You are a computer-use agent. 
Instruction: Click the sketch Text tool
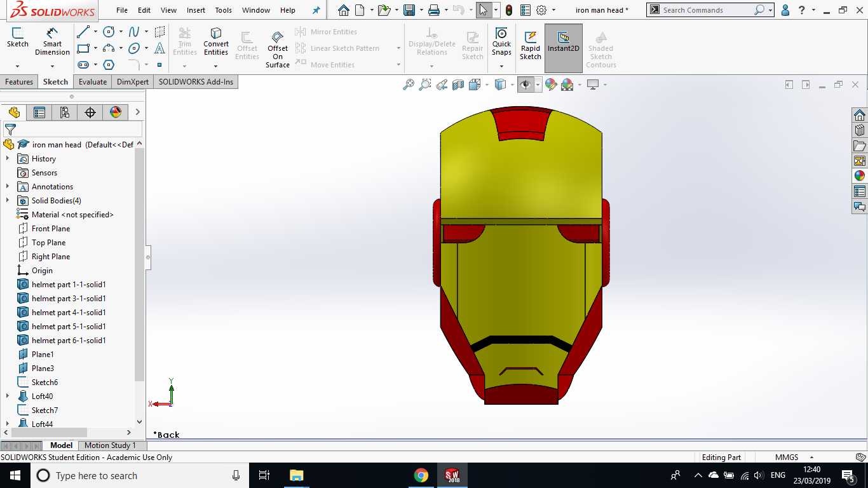[159, 48]
